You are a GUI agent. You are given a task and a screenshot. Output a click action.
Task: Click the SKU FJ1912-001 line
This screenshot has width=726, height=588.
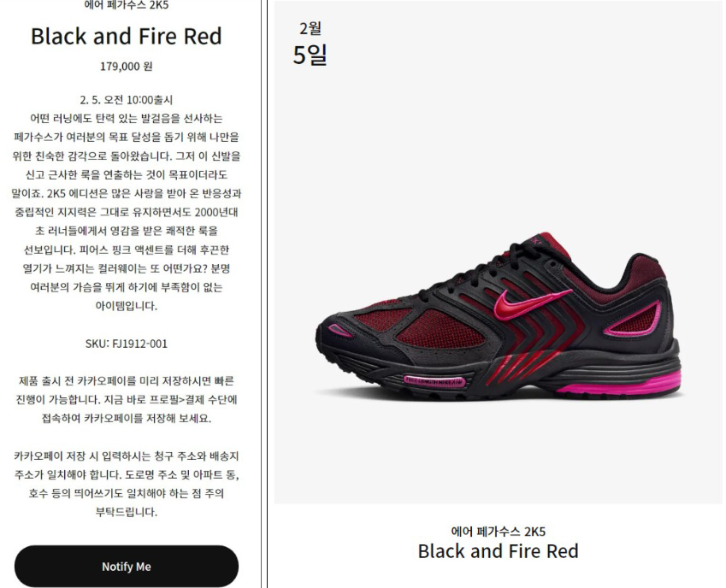[127, 344]
